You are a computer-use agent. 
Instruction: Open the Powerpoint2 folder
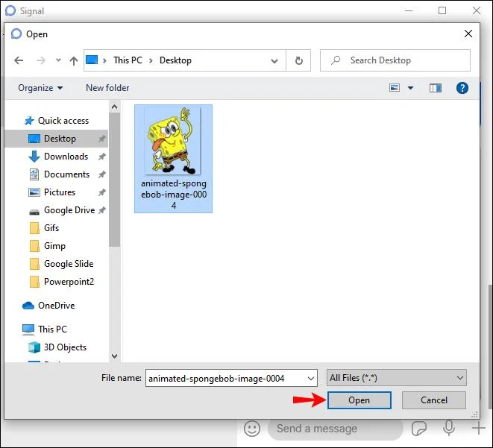[x=62, y=282]
